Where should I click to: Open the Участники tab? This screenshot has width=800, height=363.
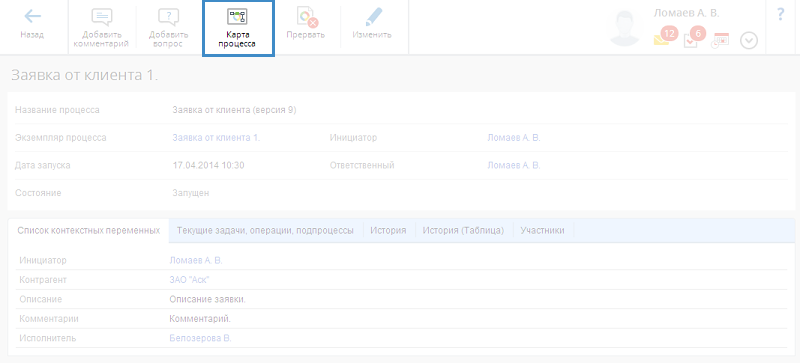click(542, 230)
